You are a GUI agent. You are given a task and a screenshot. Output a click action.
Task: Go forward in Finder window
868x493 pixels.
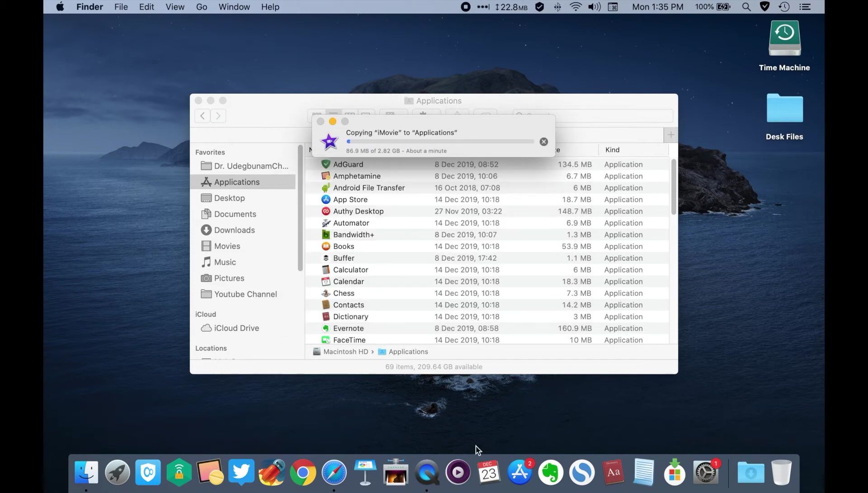click(218, 116)
